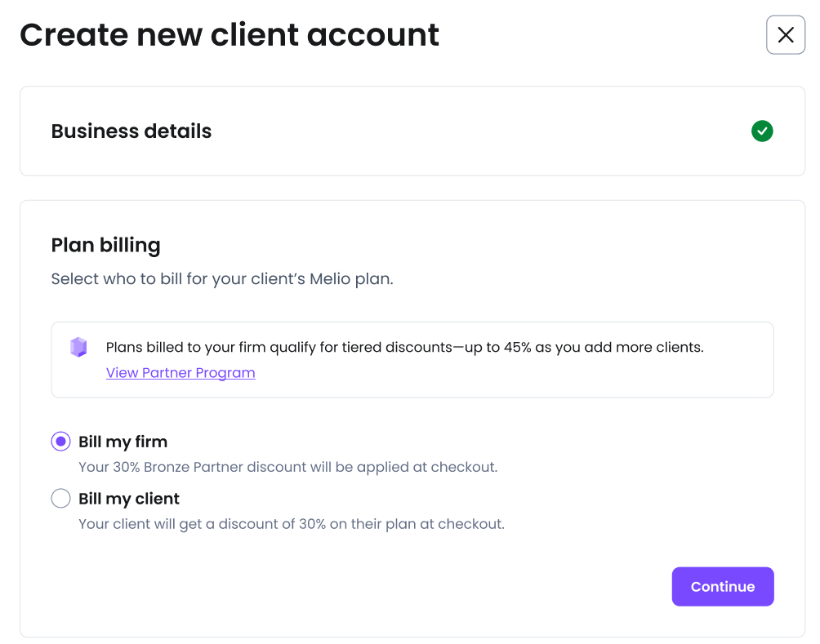The width and height of the screenshot is (820, 644).
Task: Select the Bill my client radio button
Action: (x=61, y=499)
